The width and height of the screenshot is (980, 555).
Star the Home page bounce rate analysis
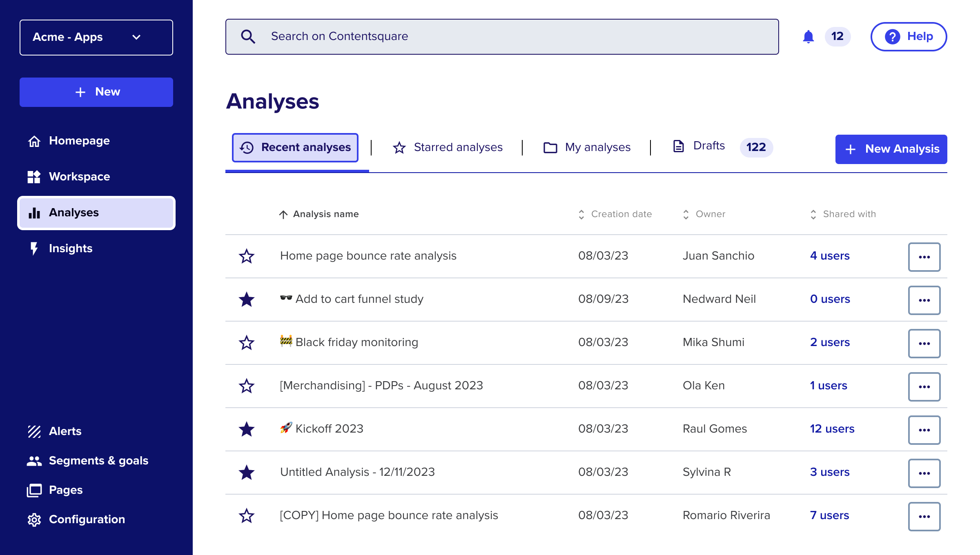coord(247,256)
